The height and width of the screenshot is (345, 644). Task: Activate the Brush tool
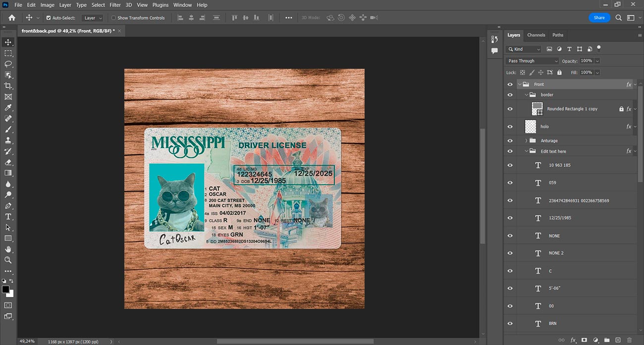[x=8, y=129]
